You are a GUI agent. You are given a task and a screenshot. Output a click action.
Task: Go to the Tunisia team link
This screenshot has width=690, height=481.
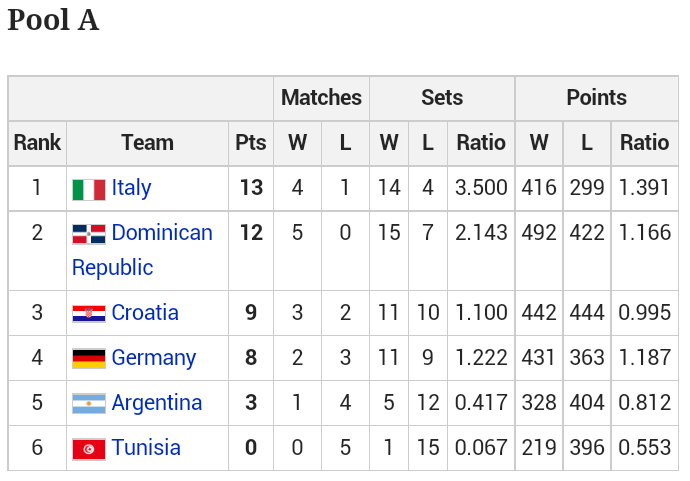coord(146,448)
